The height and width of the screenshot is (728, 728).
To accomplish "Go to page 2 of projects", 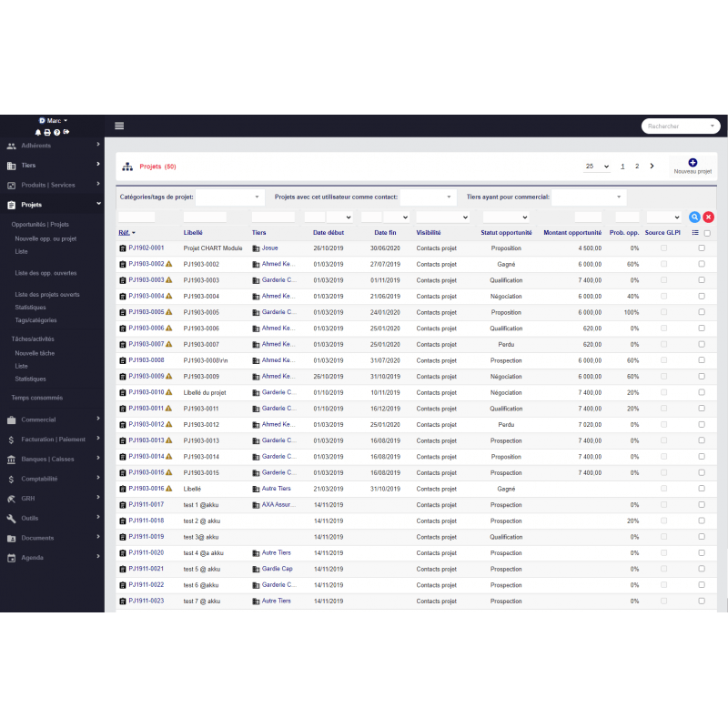I will click(637, 167).
